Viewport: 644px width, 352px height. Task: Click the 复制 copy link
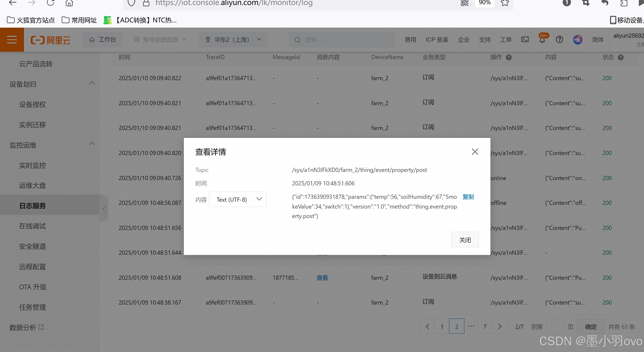point(468,197)
